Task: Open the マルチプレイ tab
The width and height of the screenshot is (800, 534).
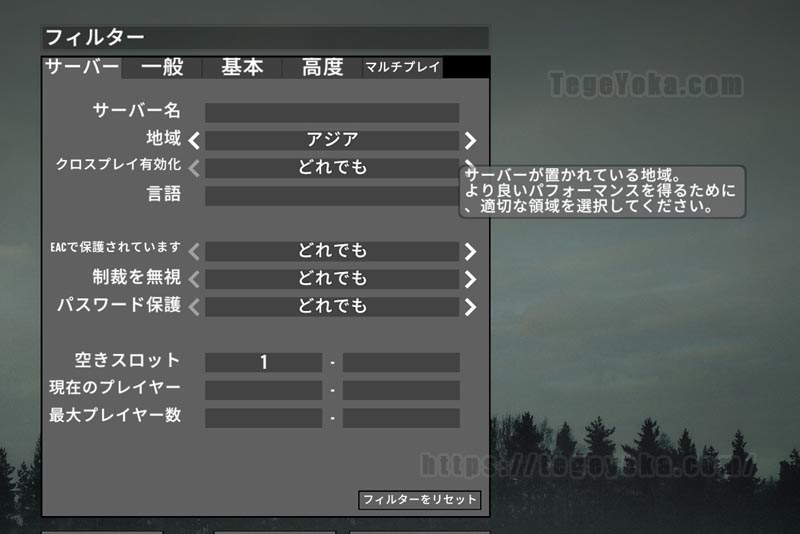Action: pyautogui.click(x=403, y=67)
